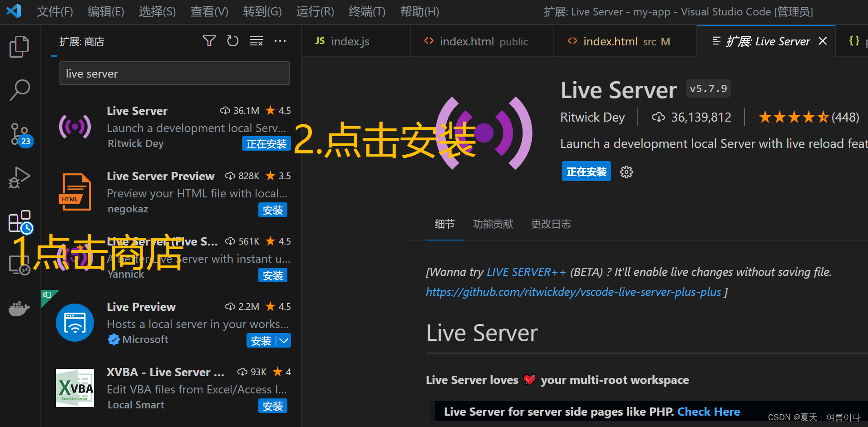Click the XVBA extension icon
The image size is (868, 427).
click(75, 388)
